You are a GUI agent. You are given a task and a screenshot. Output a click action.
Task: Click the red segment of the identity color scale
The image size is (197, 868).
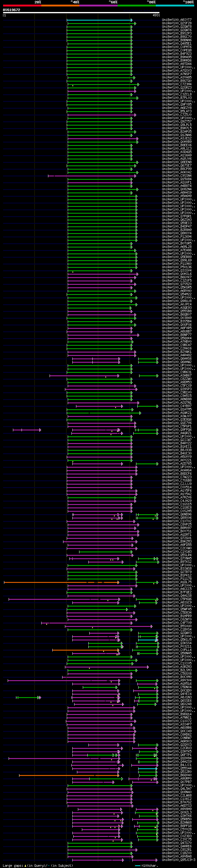pos(22,6)
